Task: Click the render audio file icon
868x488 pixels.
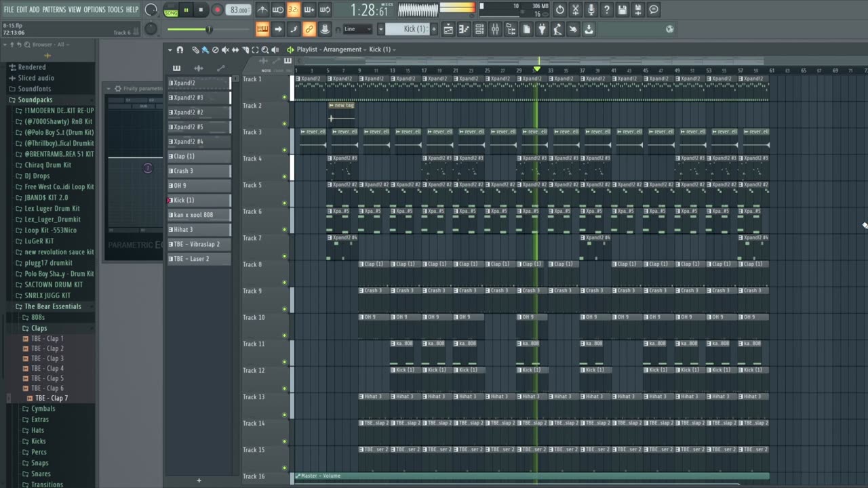Action: 638,9
